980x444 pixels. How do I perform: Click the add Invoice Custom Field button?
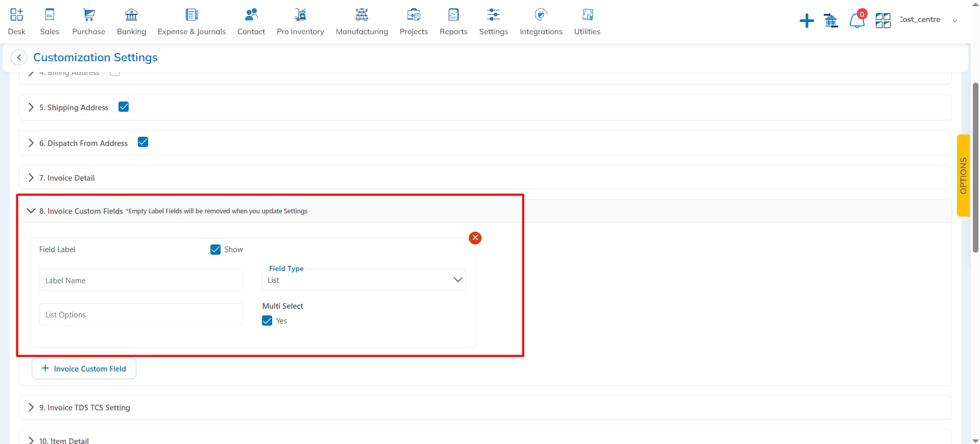84,368
